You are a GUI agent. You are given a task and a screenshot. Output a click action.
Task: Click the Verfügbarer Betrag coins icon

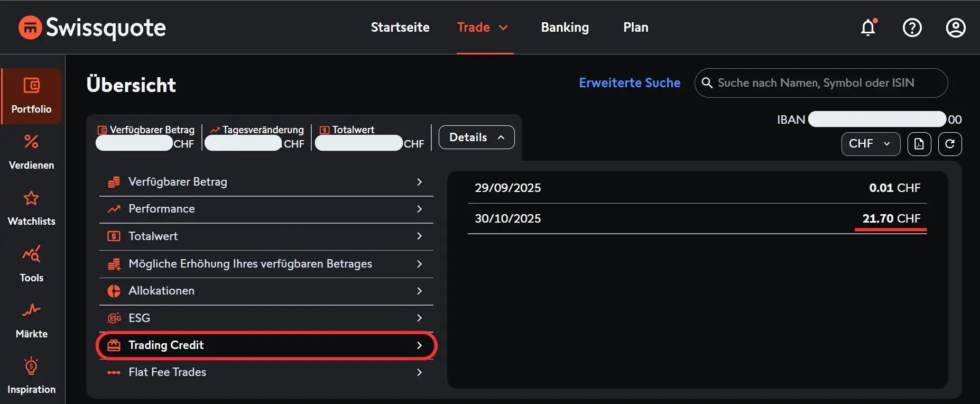pyautogui.click(x=114, y=182)
